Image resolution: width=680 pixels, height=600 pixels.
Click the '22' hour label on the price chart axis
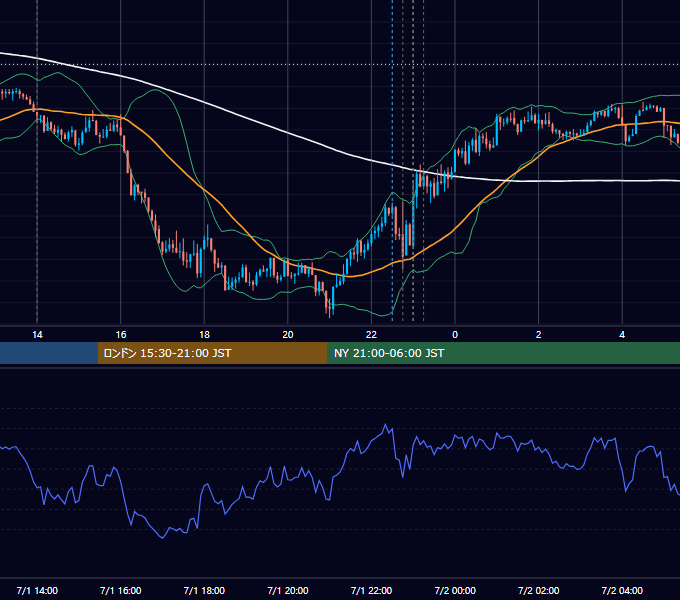coord(372,335)
